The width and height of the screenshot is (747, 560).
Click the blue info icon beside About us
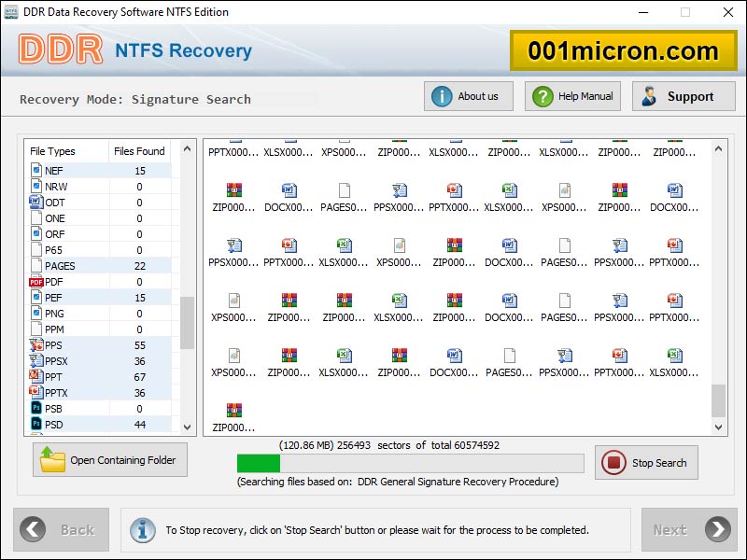click(440, 95)
